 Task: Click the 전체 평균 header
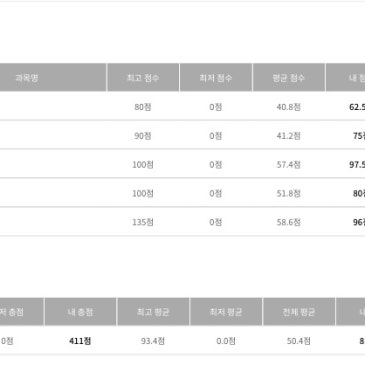(x=299, y=312)
